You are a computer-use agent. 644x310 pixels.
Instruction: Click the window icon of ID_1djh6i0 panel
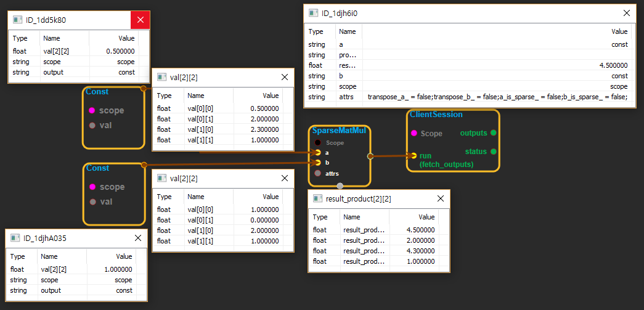point(314,13)
